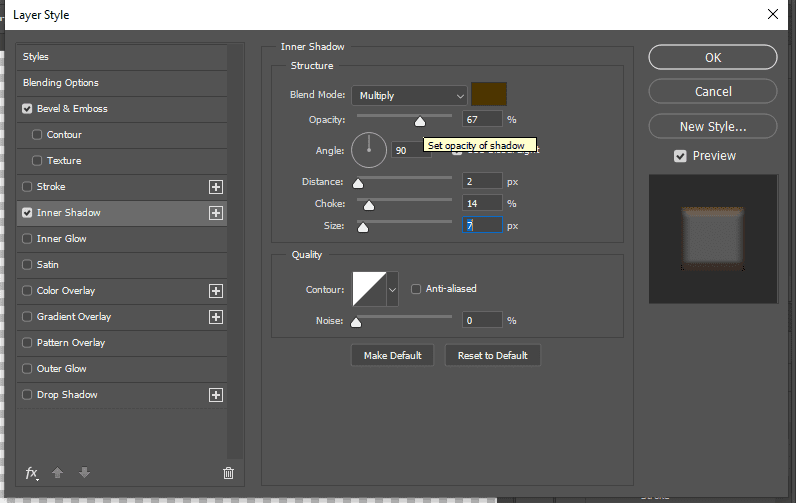Click Reset to Default button
Screen dimensions: 796x503
pyautogui.click(x=492, y=355)
